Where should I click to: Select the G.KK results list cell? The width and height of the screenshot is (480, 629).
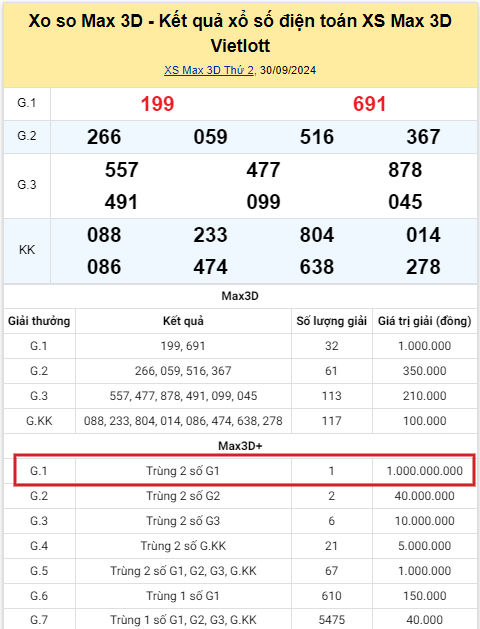point(183,421)
